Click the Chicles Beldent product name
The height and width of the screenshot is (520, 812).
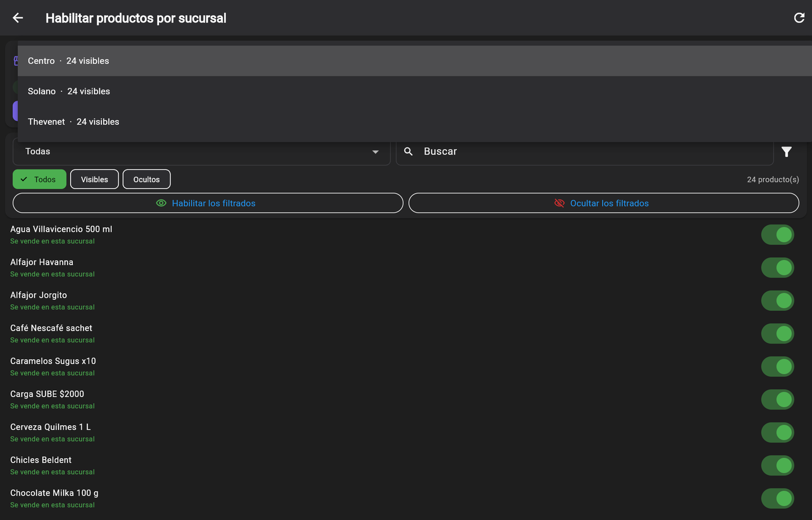tap(41, 460)
